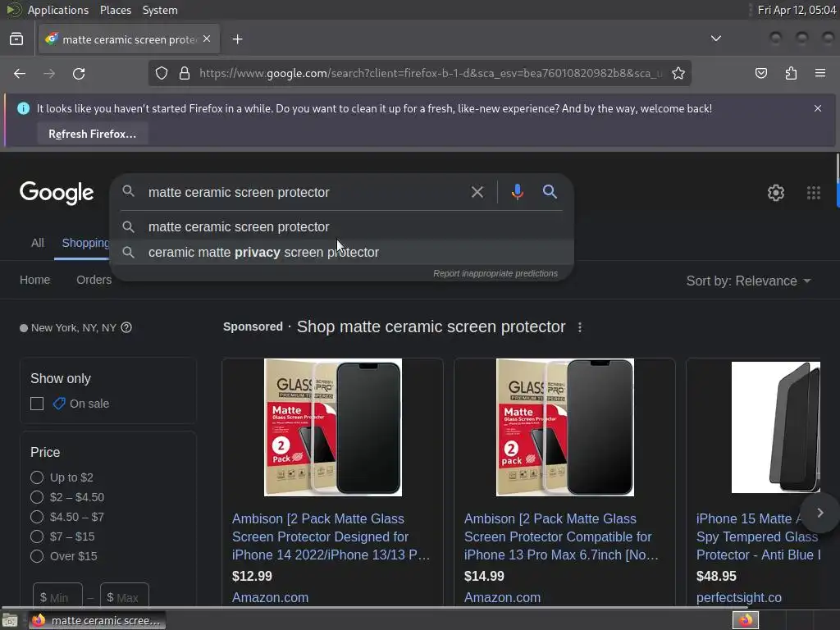Click the $ Max price input
Viewport: 840px width, 630px height.
125,596
